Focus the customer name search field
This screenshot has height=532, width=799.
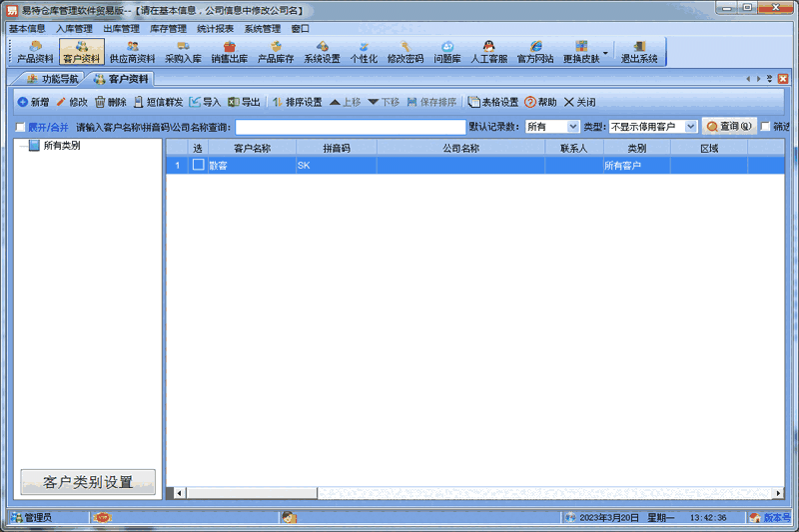coord(351,127)
